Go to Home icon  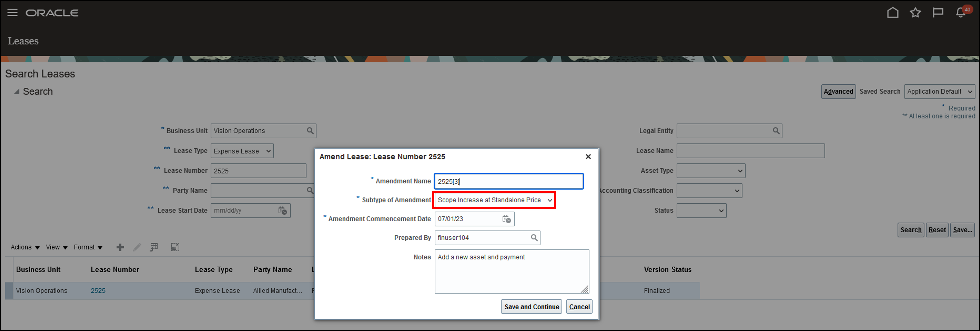(892, 12)
